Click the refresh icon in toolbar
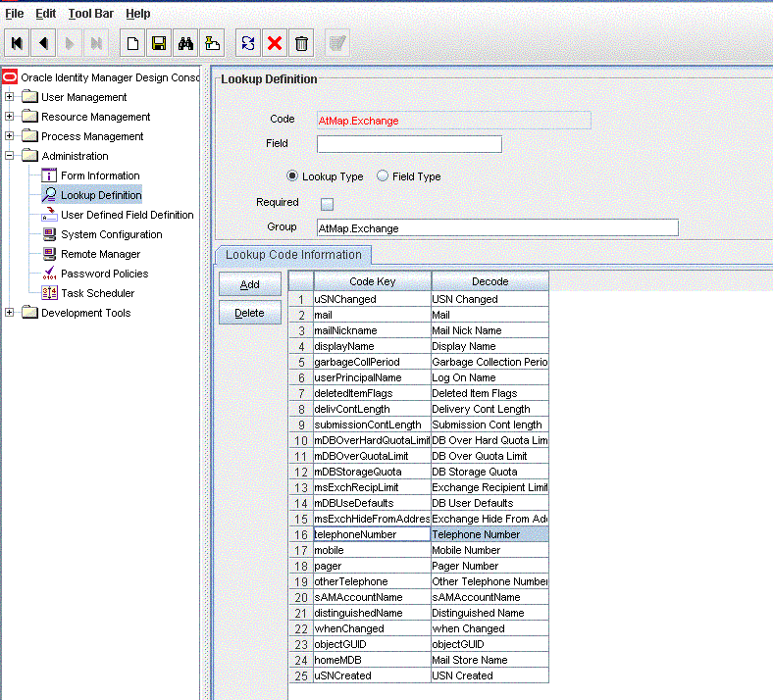Image resolution: width=773 pixels, height=700 pixels. coord(248,43)
